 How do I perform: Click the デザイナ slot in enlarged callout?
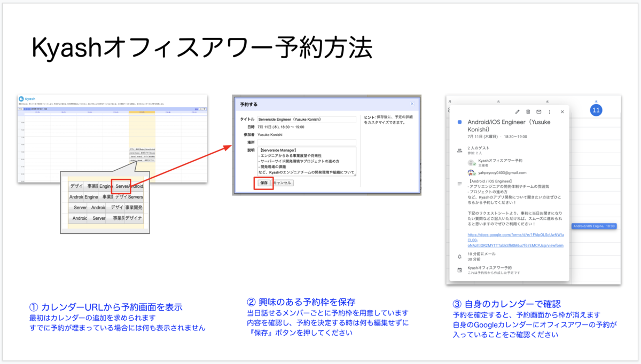tap(134, 218)
